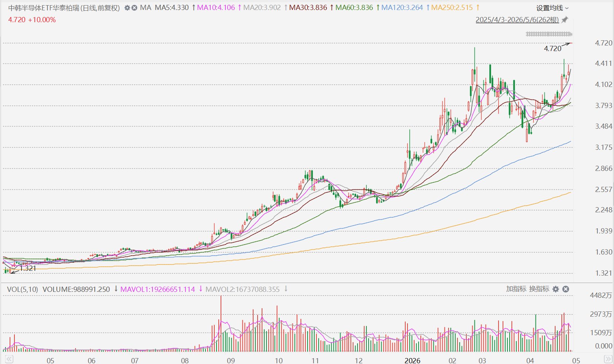Expand the 设置均线 dropdown

click(x=553, y=8)
